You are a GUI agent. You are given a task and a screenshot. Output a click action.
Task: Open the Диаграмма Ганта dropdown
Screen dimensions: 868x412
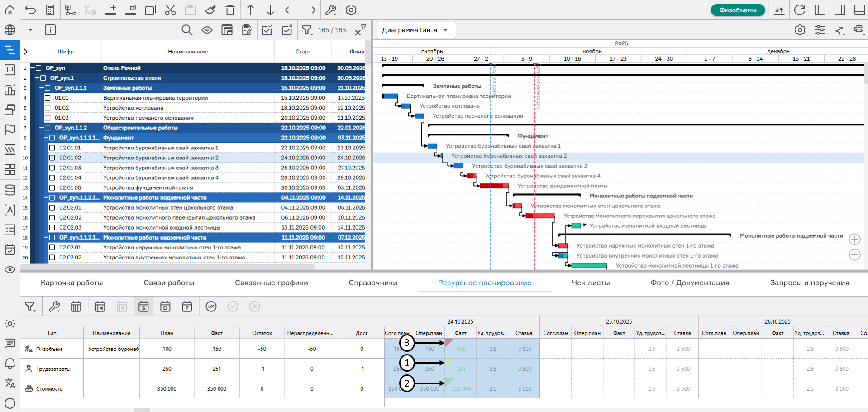415,30
